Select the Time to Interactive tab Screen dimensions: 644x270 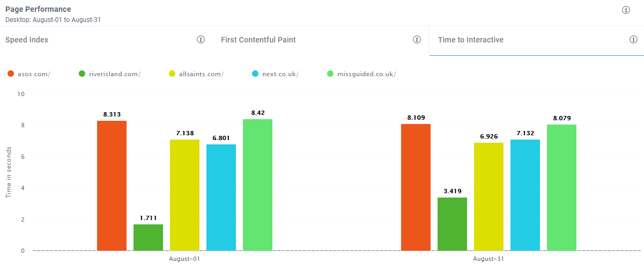pos(537,40)
